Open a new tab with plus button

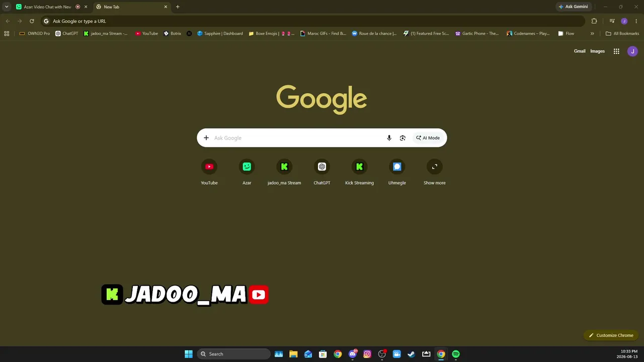[x=178, y=7]
